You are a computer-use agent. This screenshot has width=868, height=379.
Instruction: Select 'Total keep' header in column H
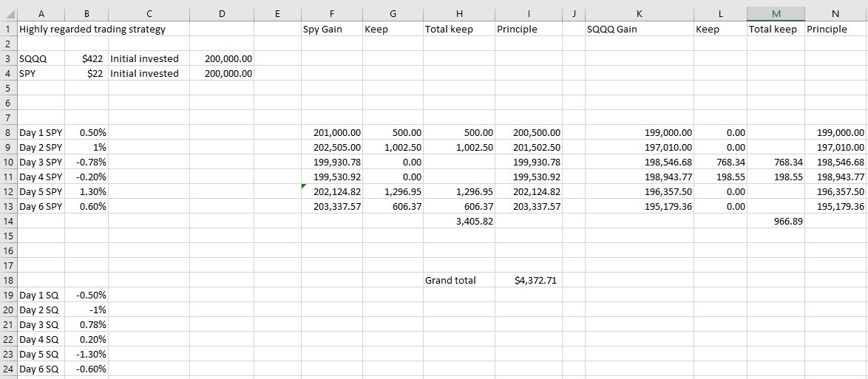click(x=459, y=30)
